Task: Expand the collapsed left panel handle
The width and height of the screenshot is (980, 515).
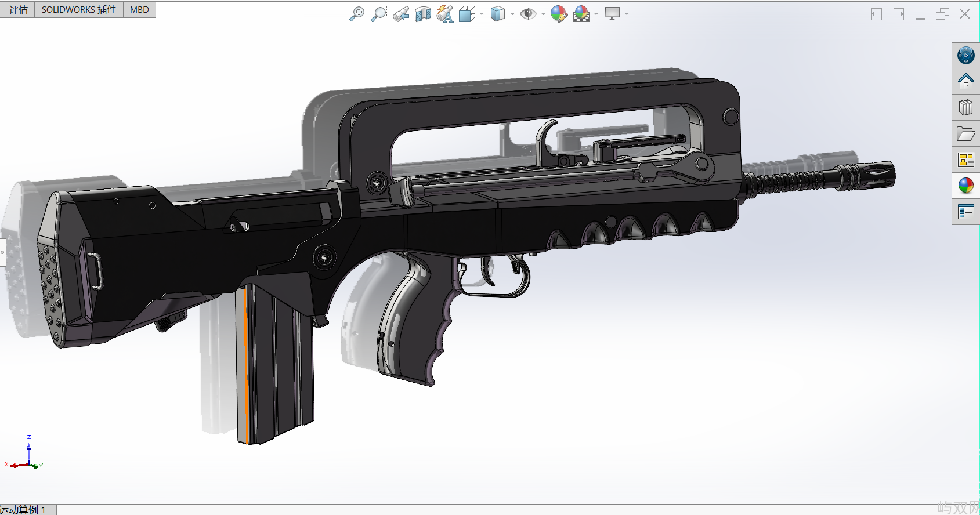Action: [2, 252]
